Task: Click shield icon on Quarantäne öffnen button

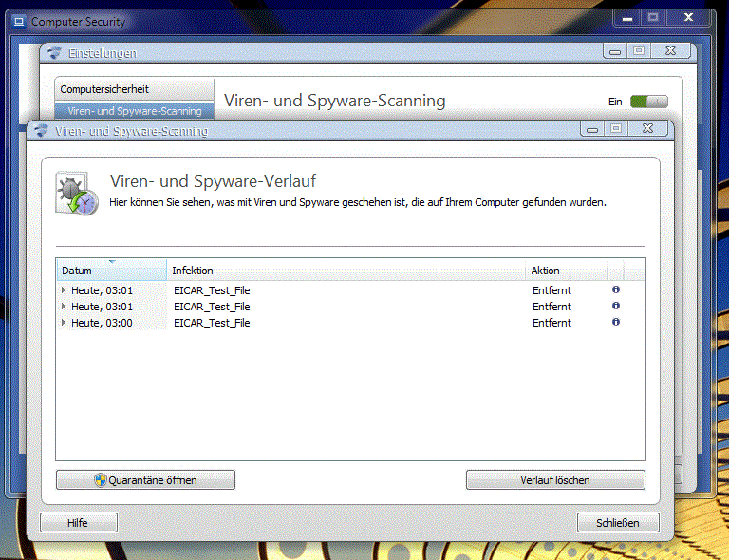Action: tap(101, 480)
